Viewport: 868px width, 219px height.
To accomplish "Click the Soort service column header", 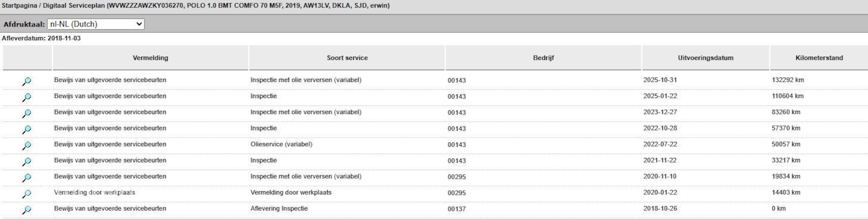I will point(347,58).
